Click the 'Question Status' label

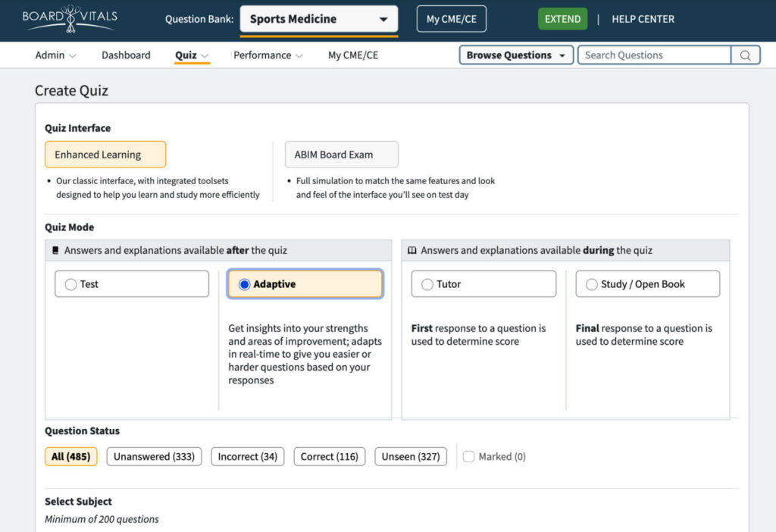point(82,430)
